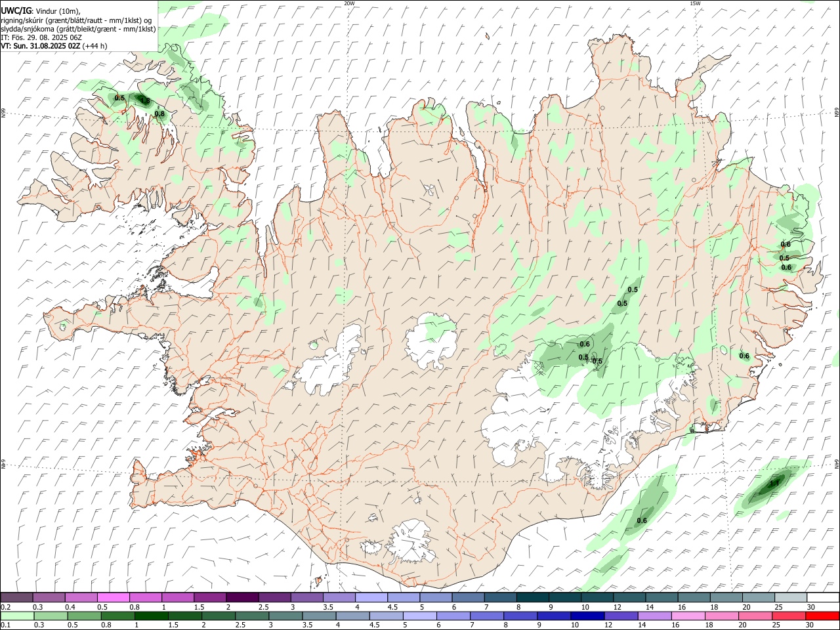
Task: Pick the red-pink 25 mm rain legend swatch
Action: click(x=788, y=616)
